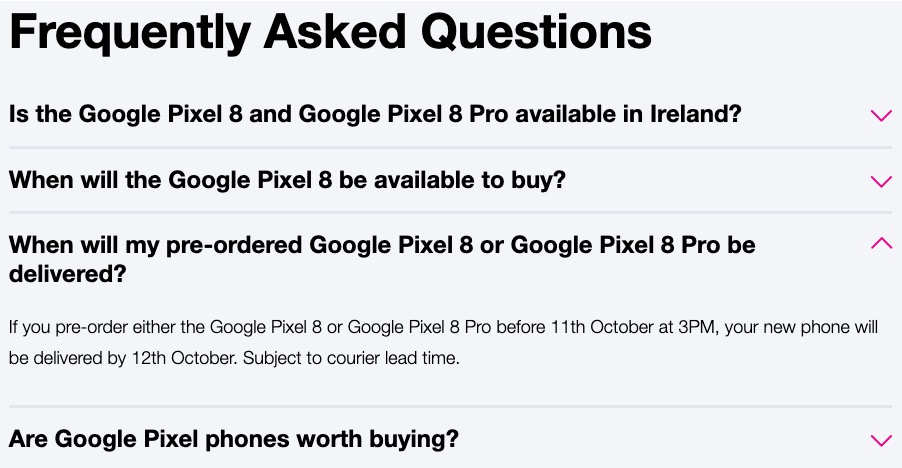Click the pink down arrow on the 'worth buying' row

pyautogui.click(x=881, y=440)
